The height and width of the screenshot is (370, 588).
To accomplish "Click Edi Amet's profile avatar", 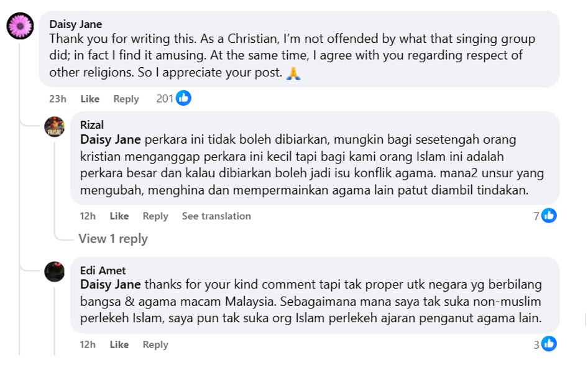I will tap(55, 272).
